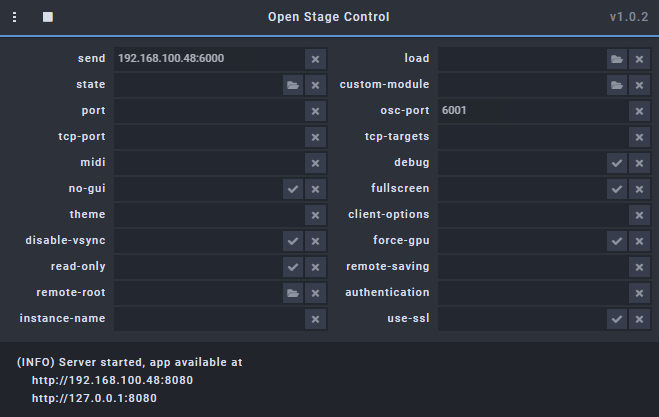This screenshot has height=417, width=659.
Task: Open folder browser for state field
Action: point(293,85)
